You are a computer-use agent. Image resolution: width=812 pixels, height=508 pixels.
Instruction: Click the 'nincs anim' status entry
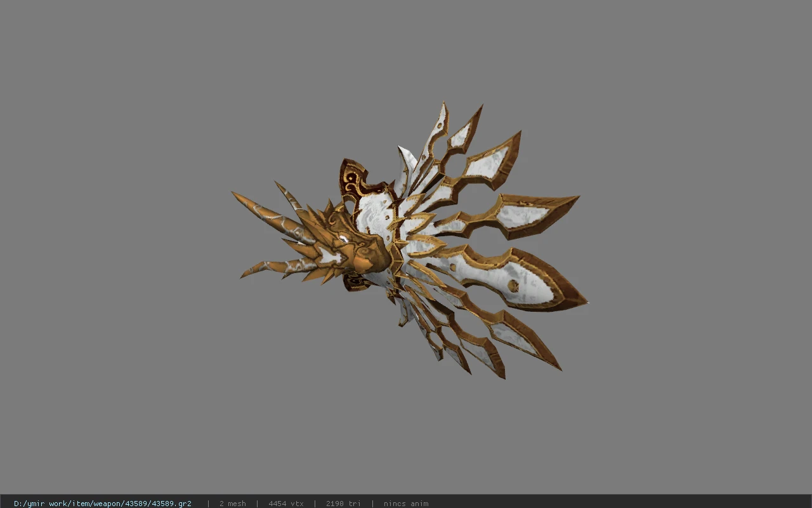406,504
